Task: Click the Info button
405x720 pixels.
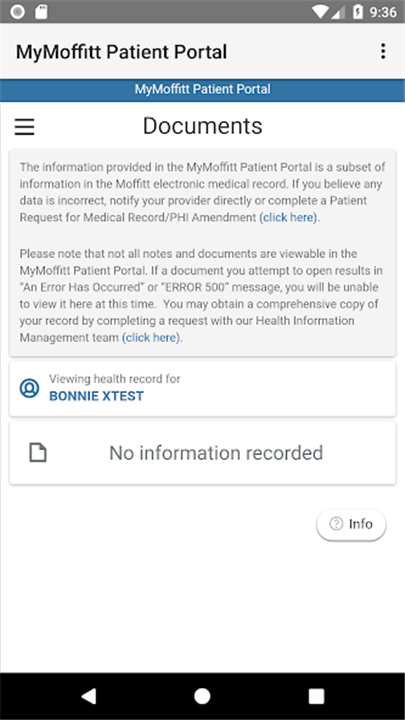Action: point(351,524)
